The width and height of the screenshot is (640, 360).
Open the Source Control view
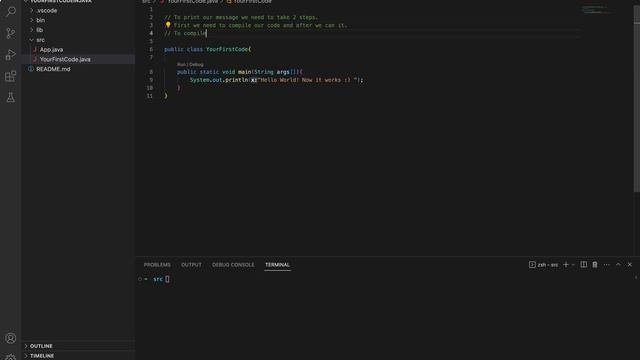point(11,33)
